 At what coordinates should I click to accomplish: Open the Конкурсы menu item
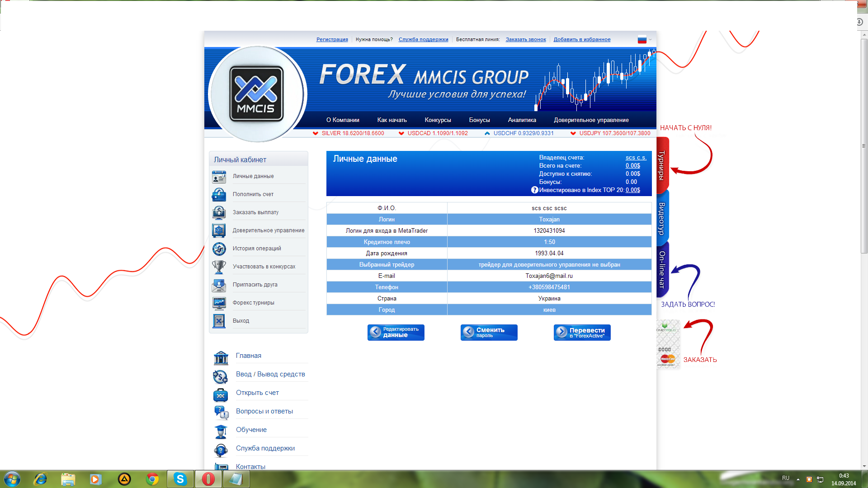(438, 120)
